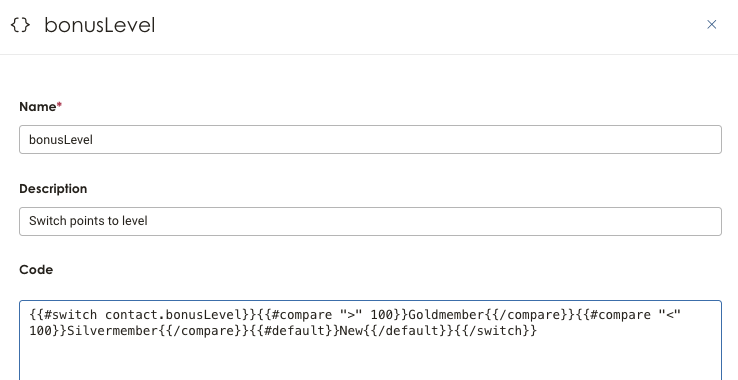
Task: Place cursor on Goldmember in the code
Action: (x=446, y=315)
